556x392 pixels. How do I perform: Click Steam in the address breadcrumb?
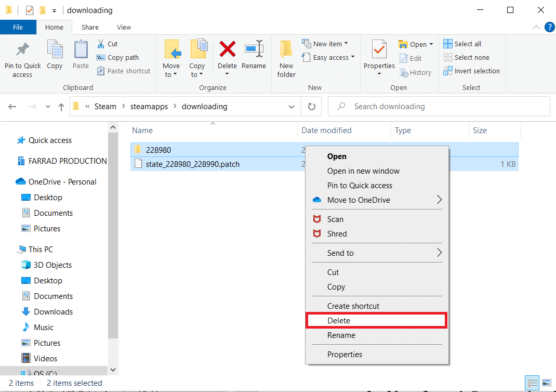pyautogui.click(x=105, y=107)
